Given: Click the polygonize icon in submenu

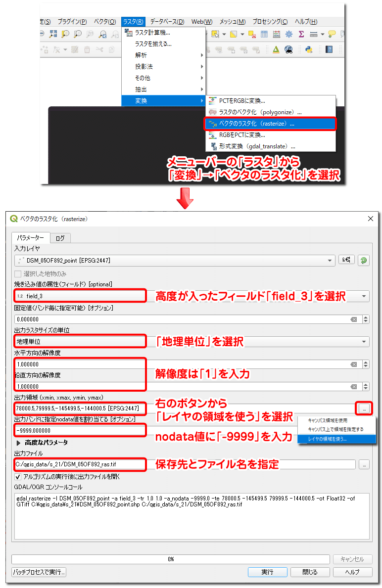Looking at the screenshot, I should pyautogui.click(x=213, y=112).
